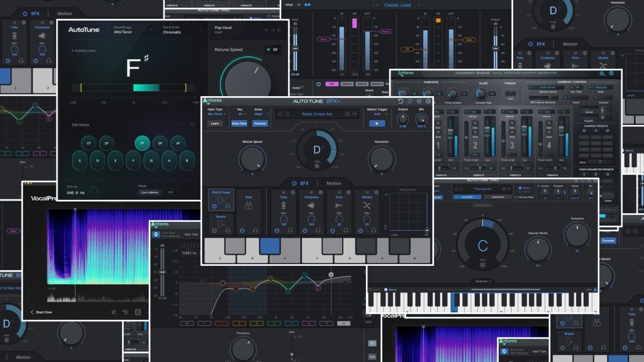
Task: Open Input Type Alto-Tenor dropdown in central EFX+ window
Action: (x=216, y=114)
